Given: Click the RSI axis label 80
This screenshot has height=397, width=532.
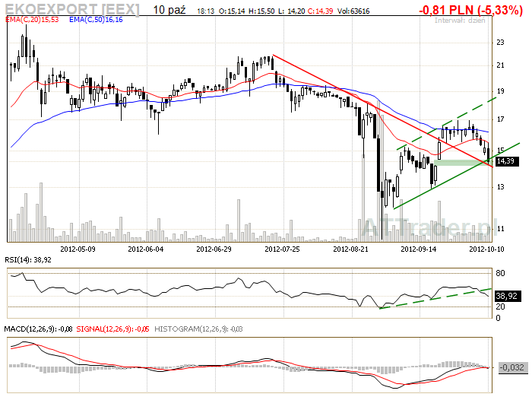Looking at the screenshot, I should pos(500,273).
